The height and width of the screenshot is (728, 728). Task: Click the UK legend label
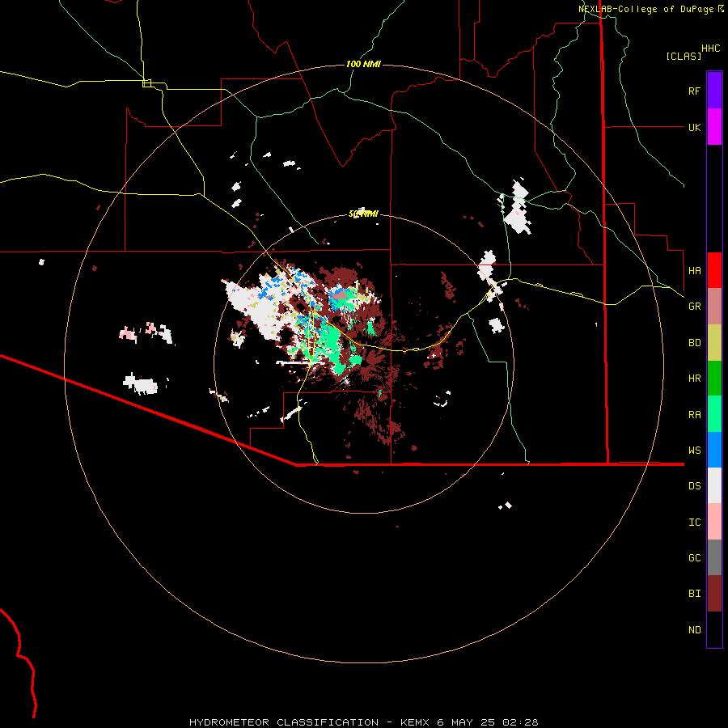coord(694,127)
